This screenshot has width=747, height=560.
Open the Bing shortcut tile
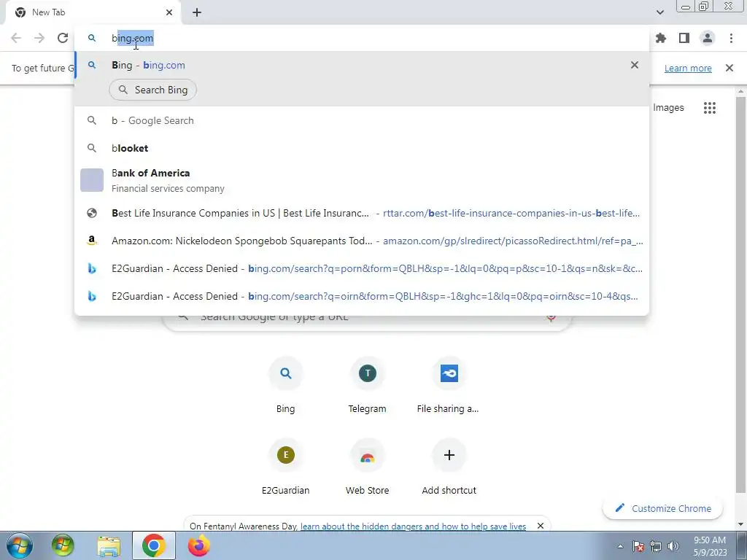pyautogui.click(x=285, y=384)
